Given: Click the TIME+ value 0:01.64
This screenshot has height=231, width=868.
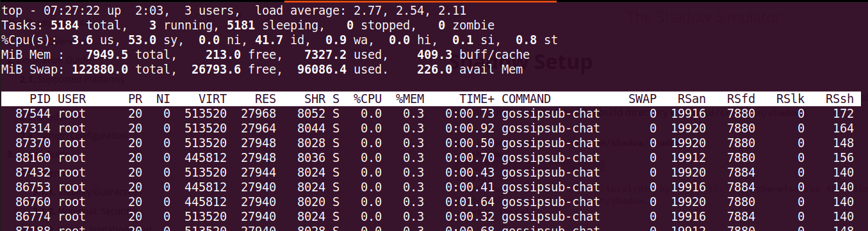Looking at the screenshot, I should [470, 202].
